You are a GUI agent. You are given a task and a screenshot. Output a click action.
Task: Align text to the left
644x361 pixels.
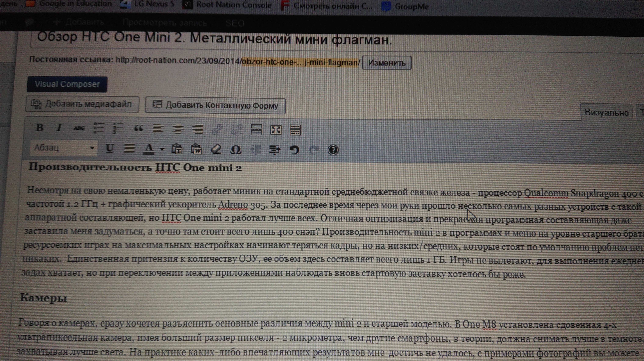(158, 129)
